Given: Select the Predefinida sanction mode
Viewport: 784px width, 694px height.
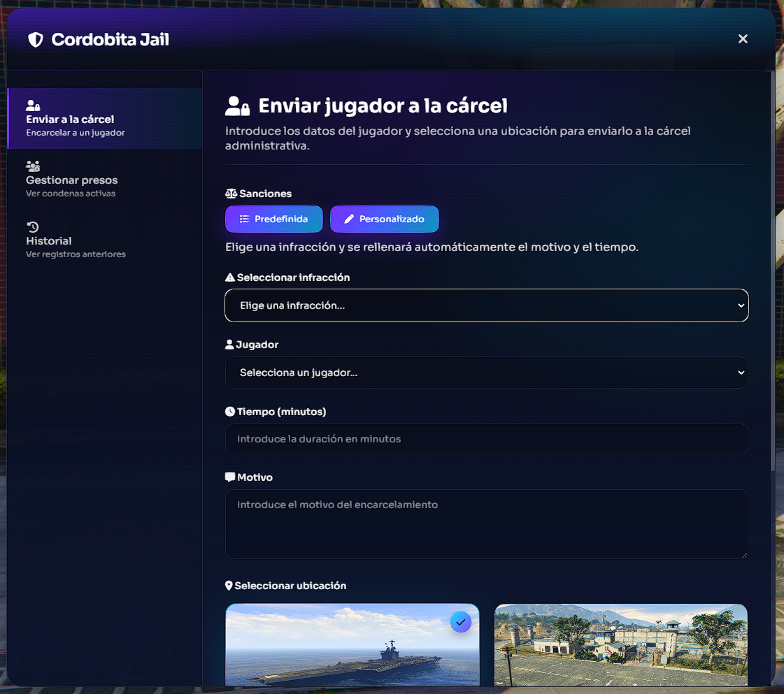Looking at the screenshot, I should (274, 219).
